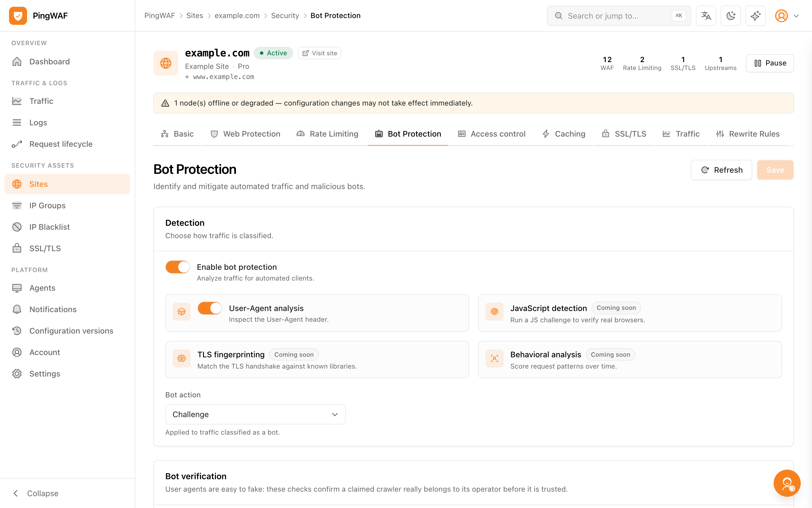Switch to the Access control tab
Viewport: 812px width, 508px height.
coord(491,134)
